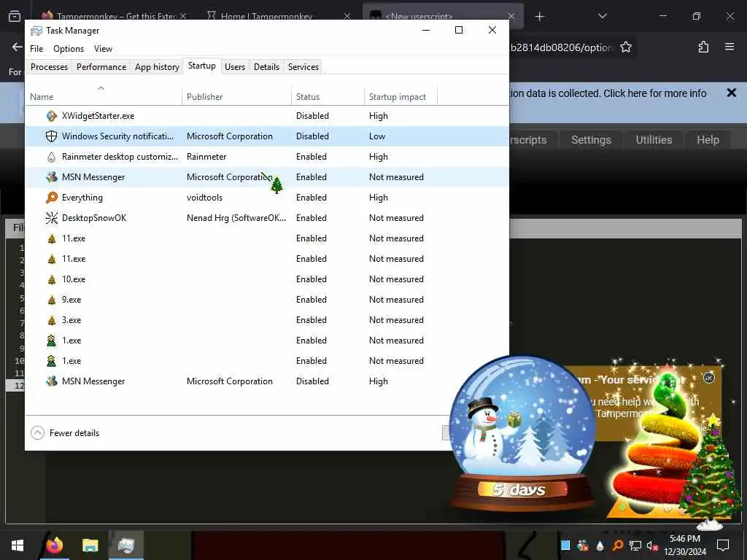
Task: Open Tampermonkey Settings tab in the browser
Action: (591, 140)
